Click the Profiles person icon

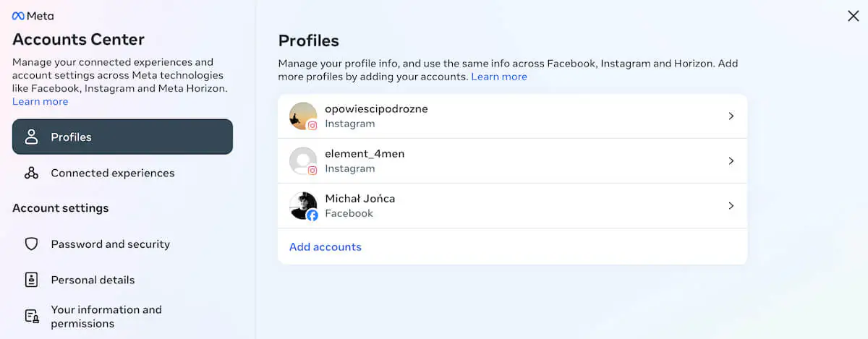pyautogui.click(x=31, y=137)
